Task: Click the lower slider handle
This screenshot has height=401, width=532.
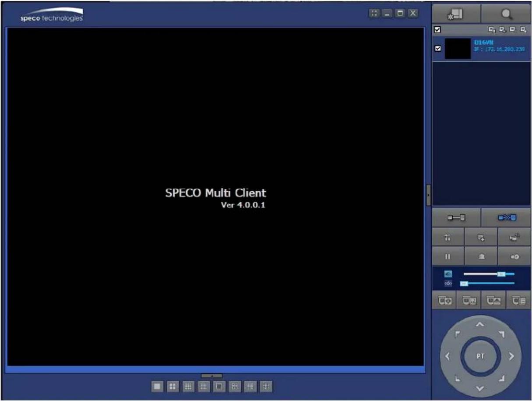Action: 464,284
